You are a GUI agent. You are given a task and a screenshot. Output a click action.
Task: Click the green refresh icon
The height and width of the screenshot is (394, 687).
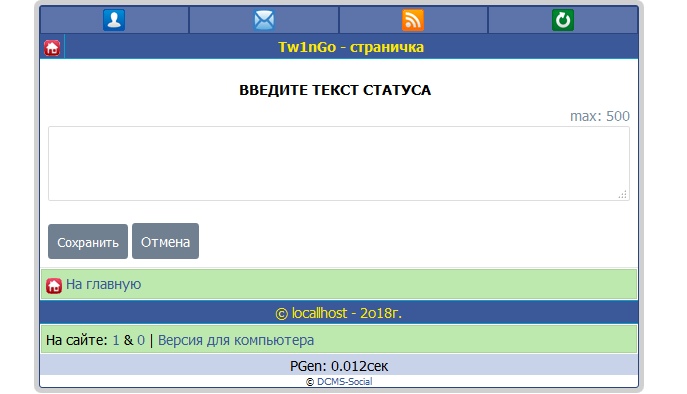(x=563, y=20)
